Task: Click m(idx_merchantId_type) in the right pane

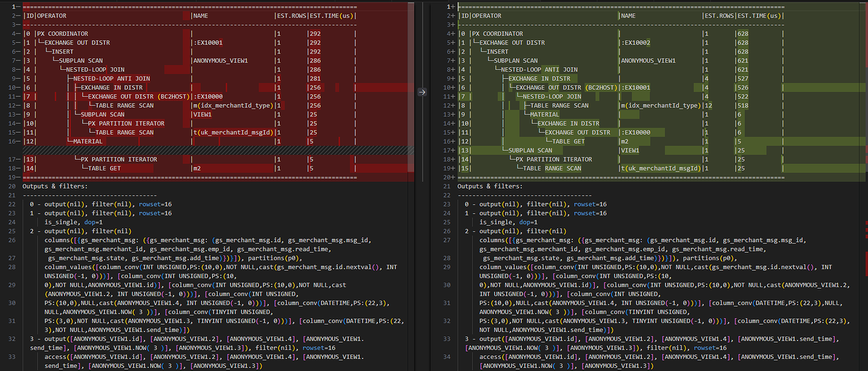Action: click(660, 106)
